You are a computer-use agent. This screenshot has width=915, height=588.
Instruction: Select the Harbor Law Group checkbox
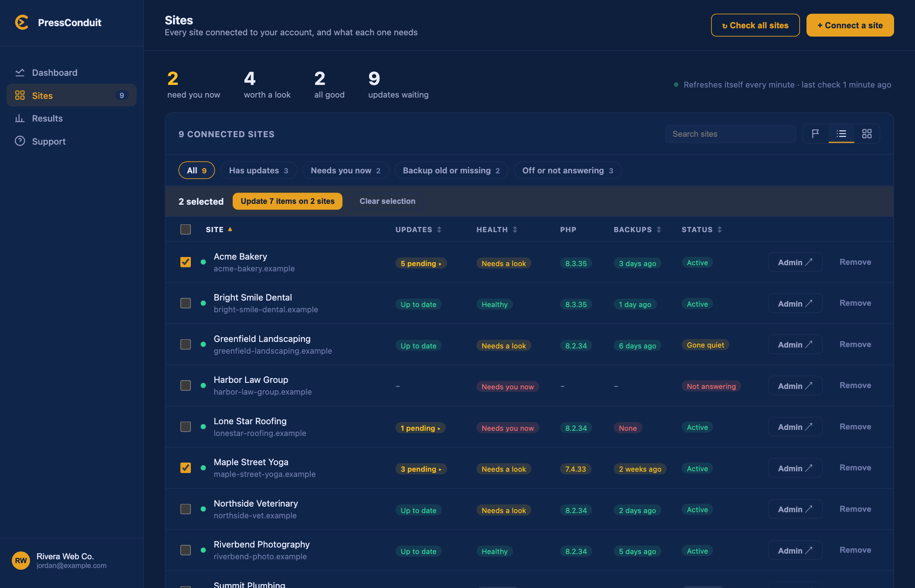coord(186,385)
